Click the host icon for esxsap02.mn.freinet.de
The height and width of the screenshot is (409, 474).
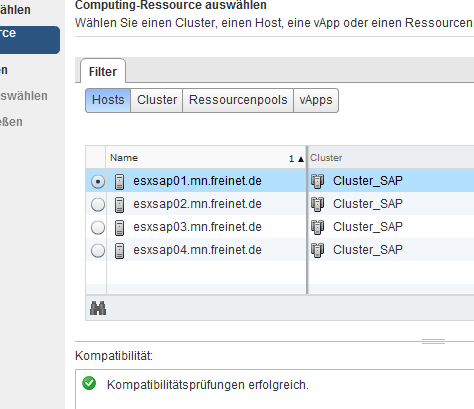119,205
